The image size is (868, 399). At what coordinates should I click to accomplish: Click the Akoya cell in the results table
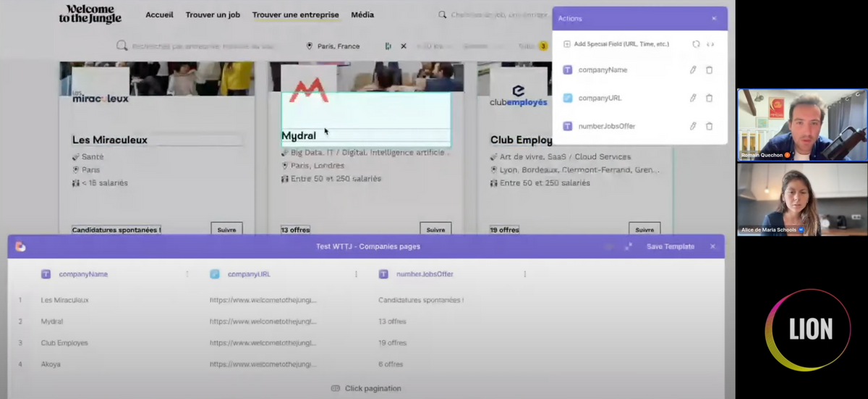pos(51,364)
